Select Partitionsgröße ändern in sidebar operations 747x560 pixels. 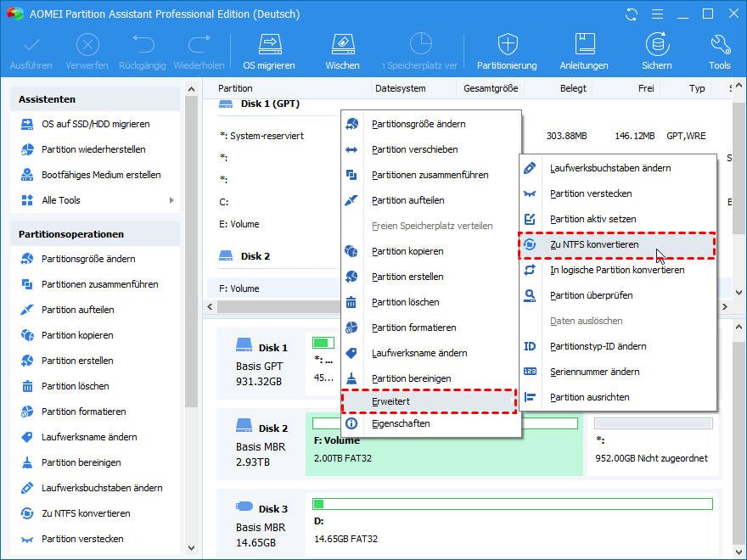88,259
